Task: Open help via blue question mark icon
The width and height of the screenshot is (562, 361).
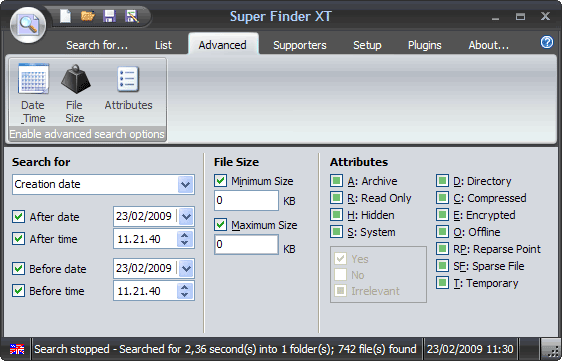Action: (x=547, y=43)
